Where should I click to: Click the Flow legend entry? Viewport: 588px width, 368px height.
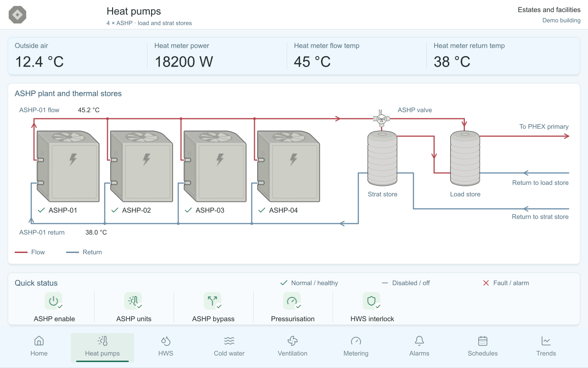pyautogui.click(x=30, y=252)
